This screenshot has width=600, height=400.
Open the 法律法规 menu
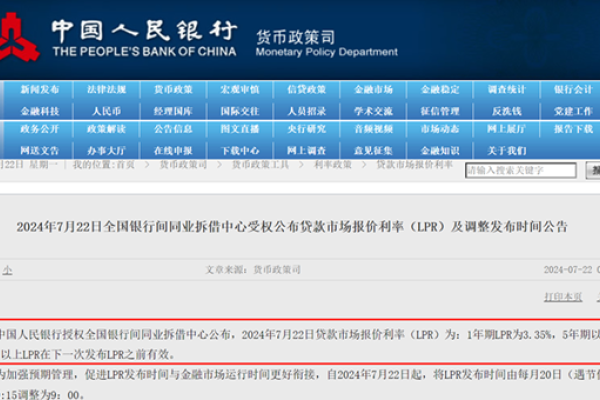tap(106, 90)
